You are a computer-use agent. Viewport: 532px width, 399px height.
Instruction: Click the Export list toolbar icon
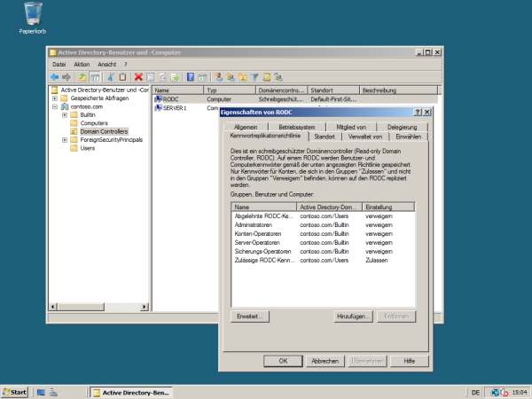click(x=175, y=77)
